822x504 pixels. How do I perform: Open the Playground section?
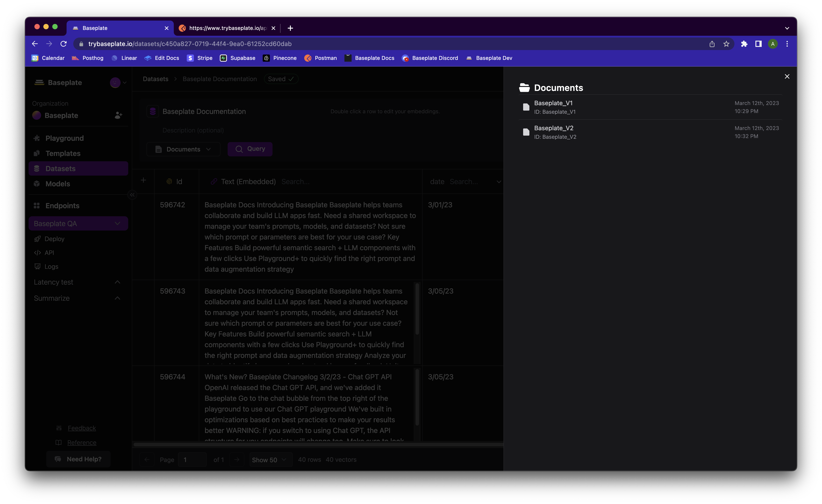64,138
